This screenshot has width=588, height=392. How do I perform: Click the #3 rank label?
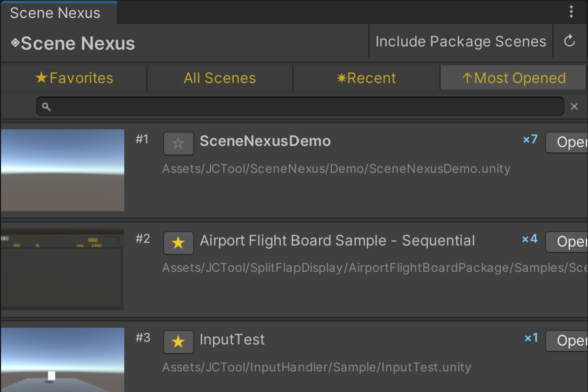pyautogui.click(x=143, y=338)
